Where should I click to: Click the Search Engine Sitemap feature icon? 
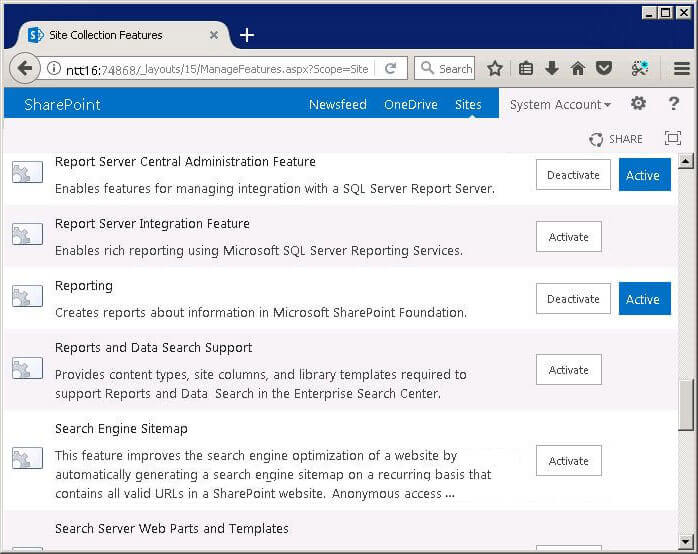coord(27,458)
